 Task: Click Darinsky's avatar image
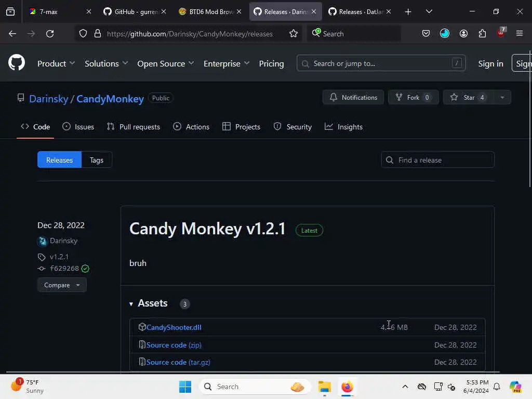pos(43,241)
